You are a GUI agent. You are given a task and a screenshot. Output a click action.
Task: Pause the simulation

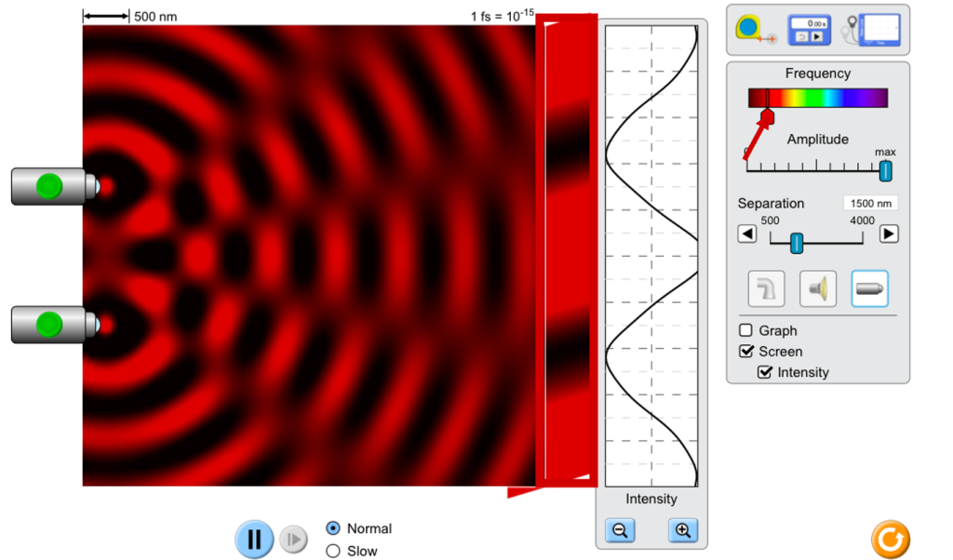(x=254, y=539)
